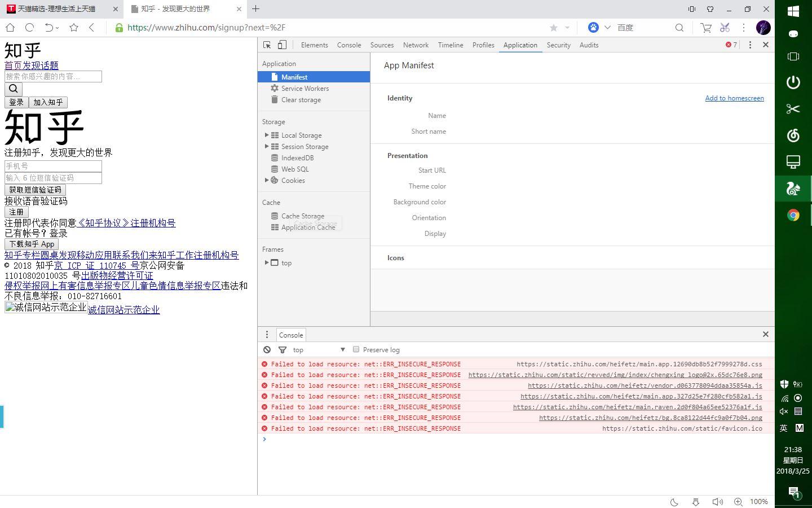Click the user avatar in the toolbar
The image size is (812, 508).
click(763, 28)
